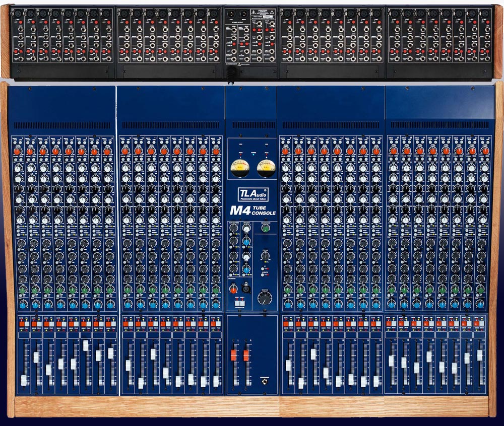Viewport: 504px width, 426px height.
Task: Click the master left fader cap
Action: point(233,356)
